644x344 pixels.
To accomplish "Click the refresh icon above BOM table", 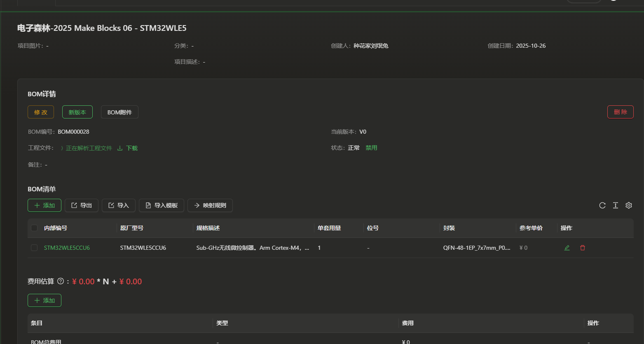I will tap(602, 205).
